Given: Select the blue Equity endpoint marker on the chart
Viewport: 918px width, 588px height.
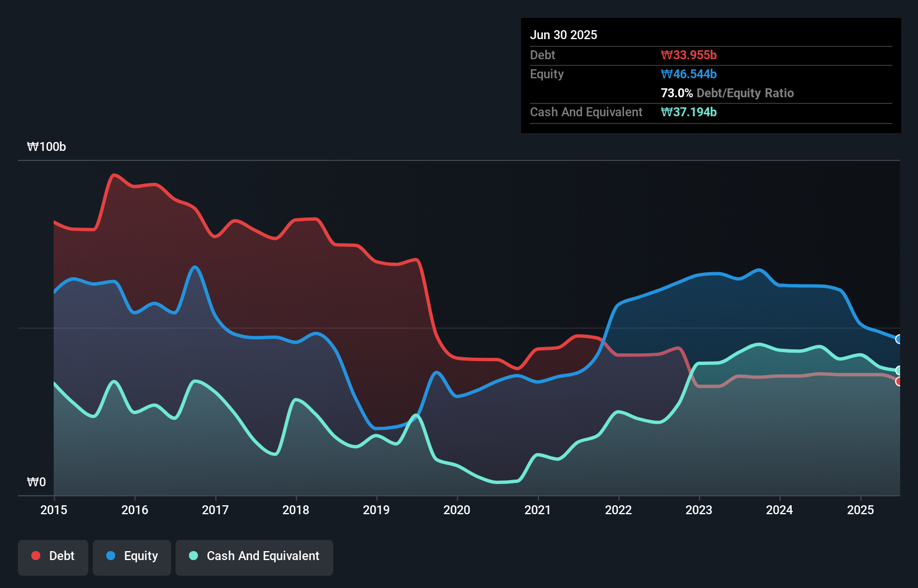Looking at the screenshot, I should tap(899, 339).
